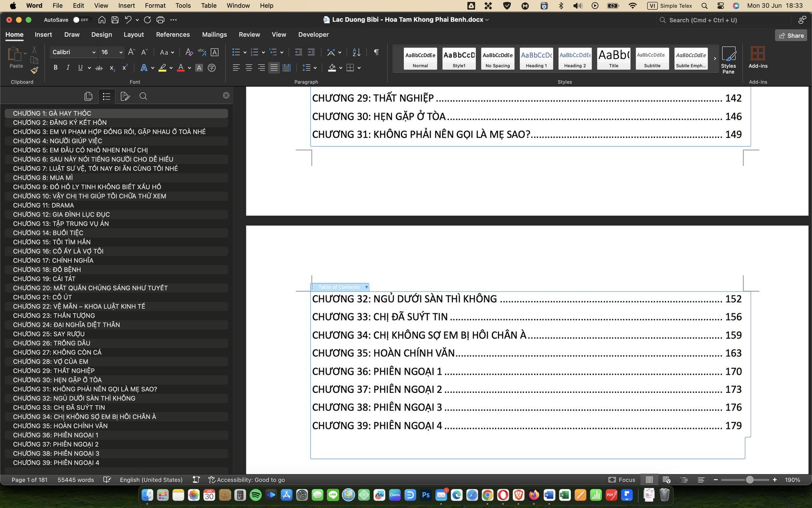Switch to the References ribbon tab
The image size is (812, 508).
coord(173,35)
